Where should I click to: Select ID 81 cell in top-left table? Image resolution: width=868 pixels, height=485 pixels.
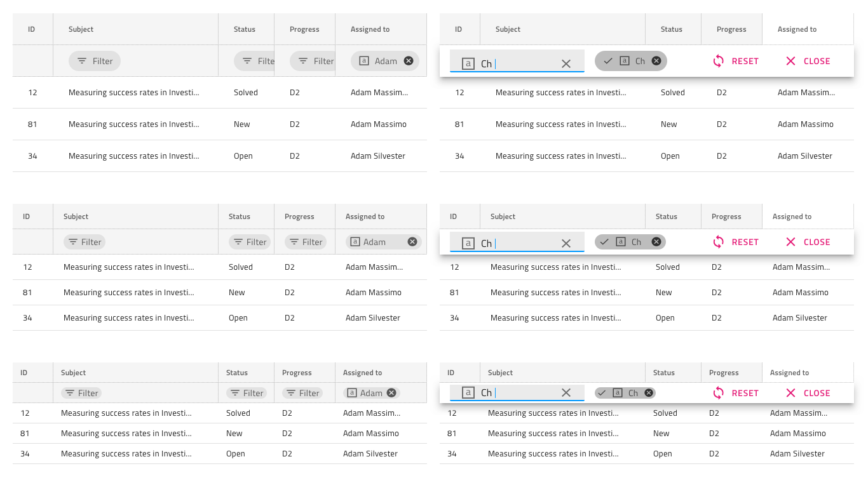pos(32,124)
